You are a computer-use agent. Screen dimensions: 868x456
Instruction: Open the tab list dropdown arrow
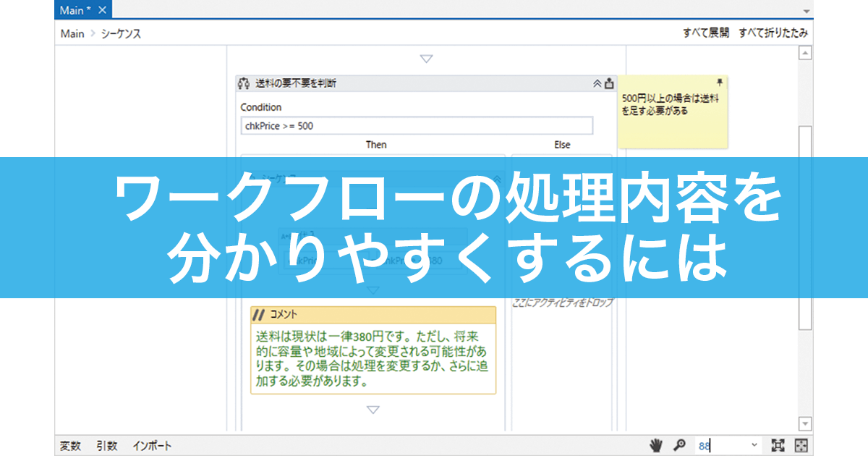(807, 12)
